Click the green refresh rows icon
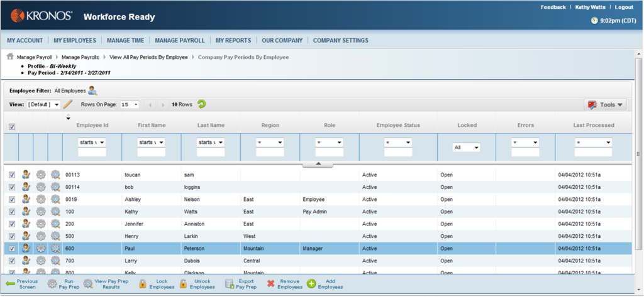 point(201,104)
